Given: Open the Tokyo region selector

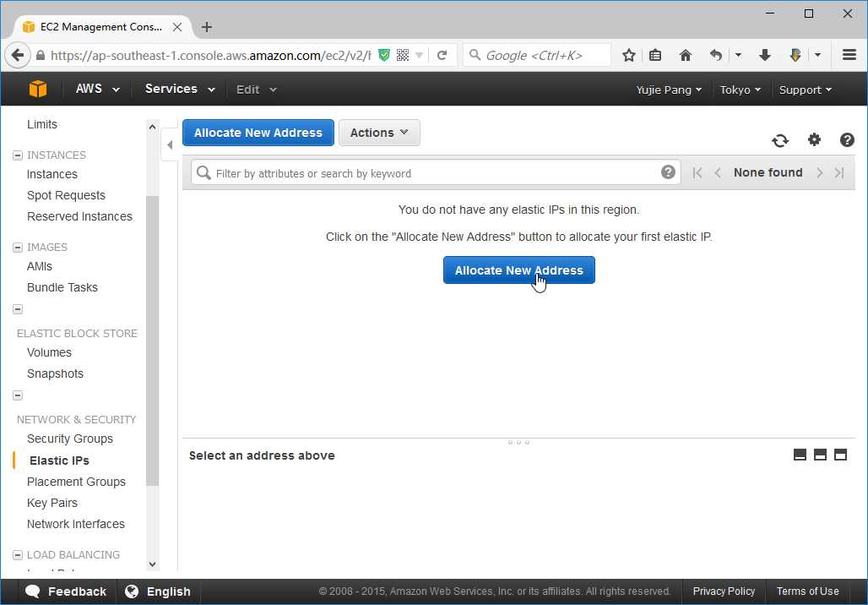Looking at the screenshot, I should pyautogui.click(x=741, y=90).
